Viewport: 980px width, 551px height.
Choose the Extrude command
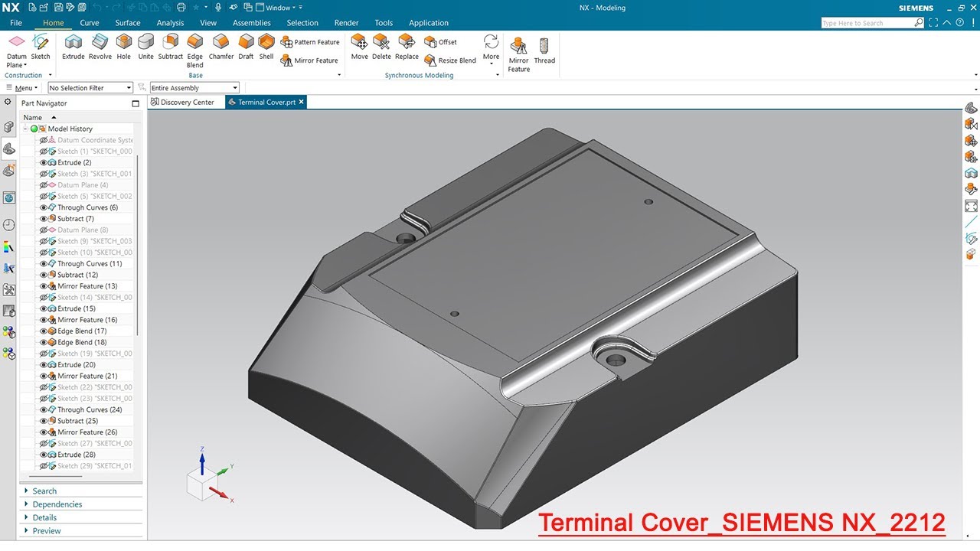73,47
